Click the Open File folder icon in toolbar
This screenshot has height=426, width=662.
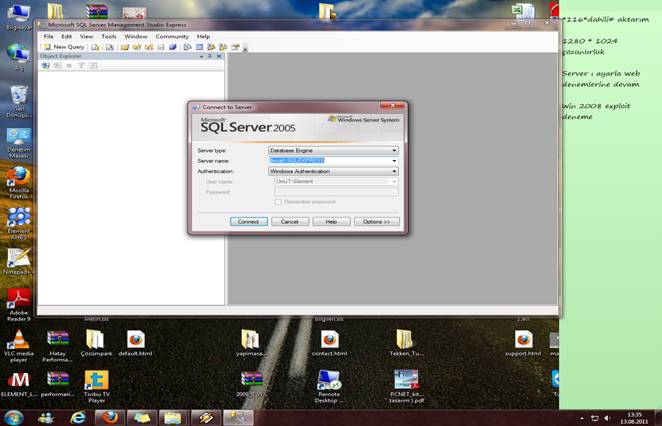[125, 47]
